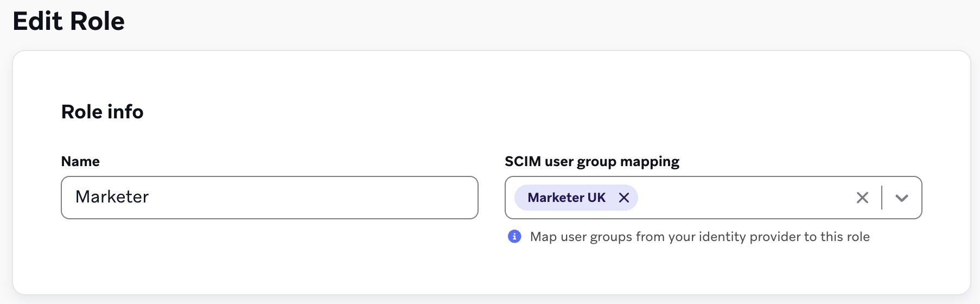This screenshot has width=980, height=304.
Task: Click the blue info icon below mapping
Action: pyautogui.click(x=514, y=237)
